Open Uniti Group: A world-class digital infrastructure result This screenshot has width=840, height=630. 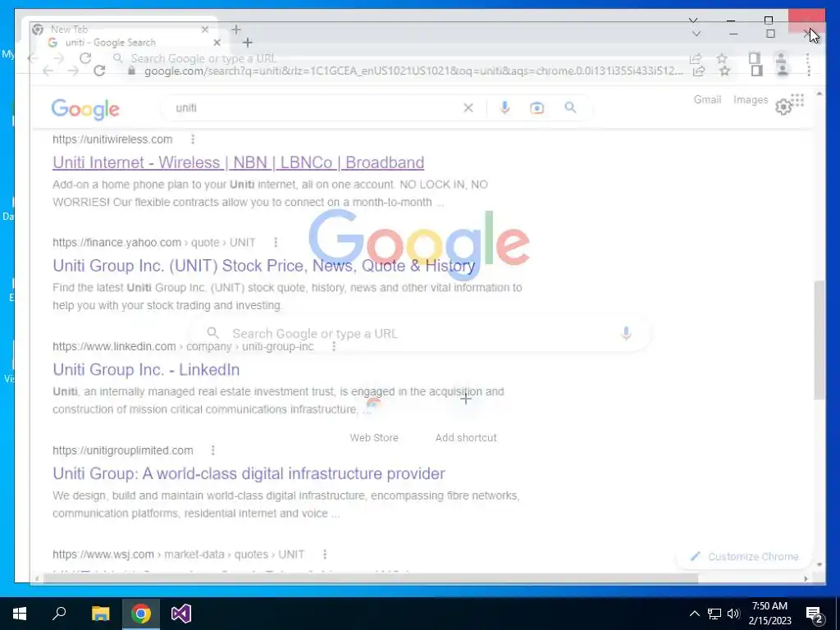249,473
